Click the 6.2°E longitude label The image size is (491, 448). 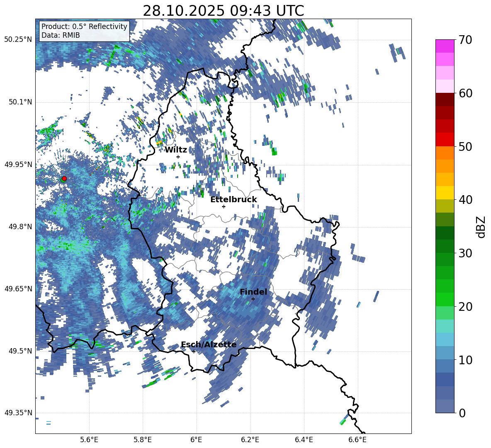click(250, 440)
